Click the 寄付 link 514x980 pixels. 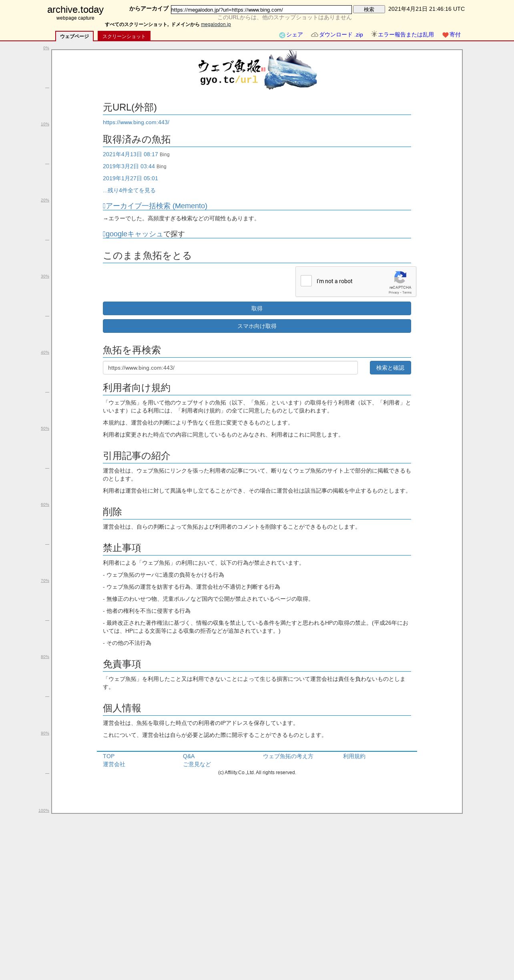pos(455,35)
